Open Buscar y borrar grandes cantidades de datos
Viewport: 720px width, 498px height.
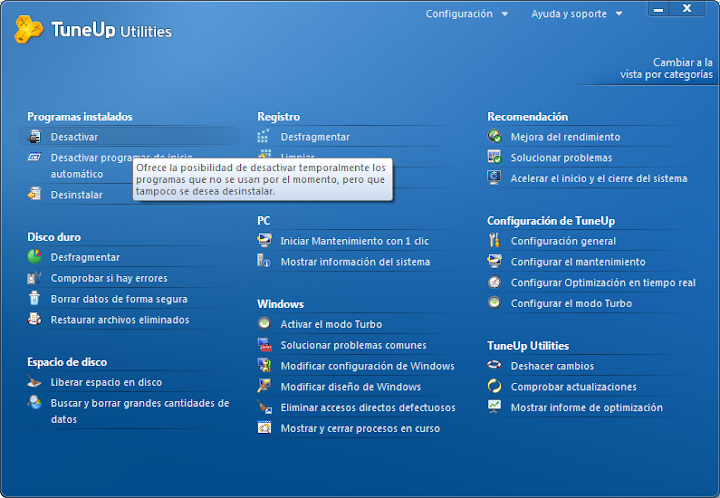point(140,411)
